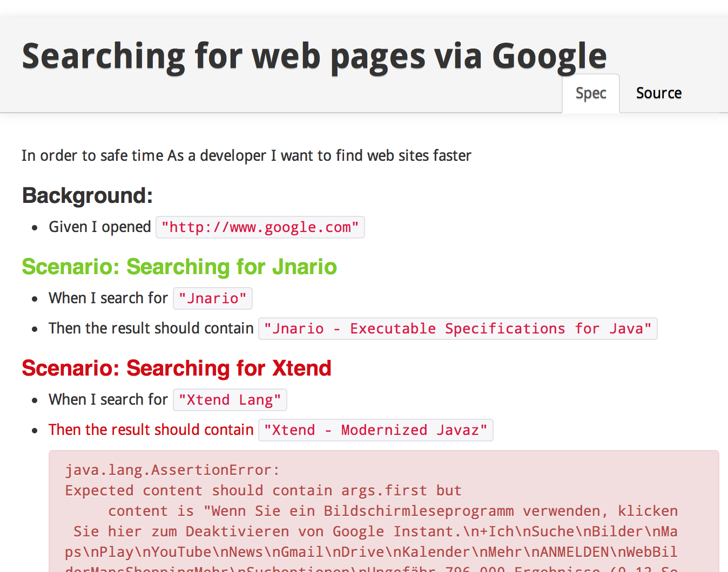
Task: Click the page title 'Searching for web pages via Google'
Action: pos(314,56)
